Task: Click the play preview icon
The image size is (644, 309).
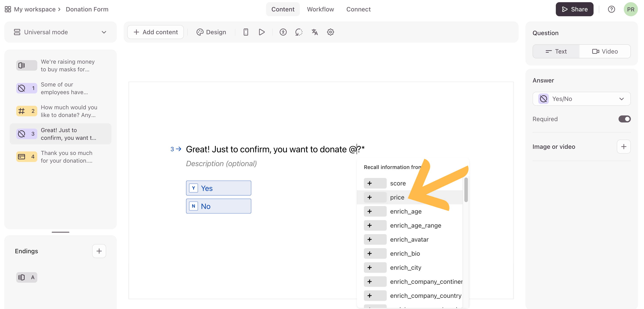Action: click(261, 32)
